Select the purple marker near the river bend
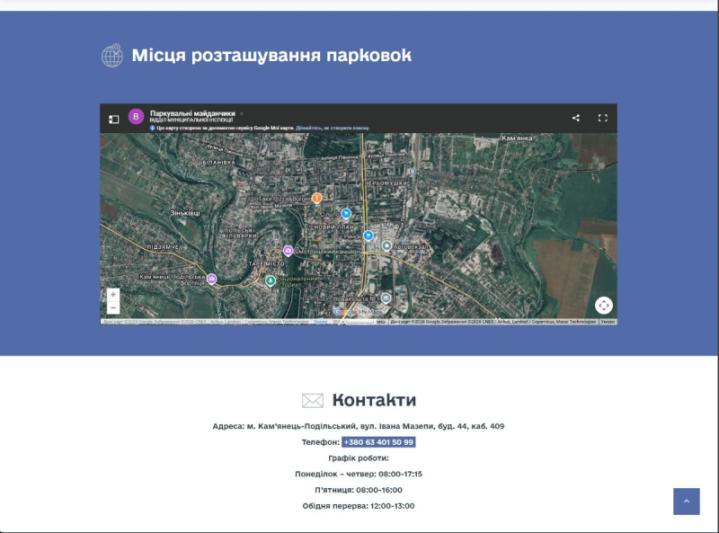719x533 pixels. [x=288, y=251]
